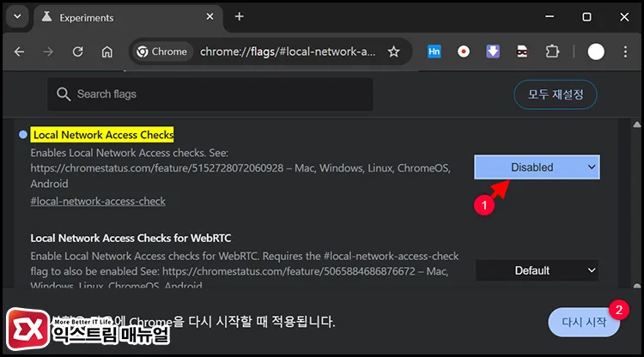The height and width of the screenshot is (357, 644).
Task: Go back to previous page
Action: point(19,51)
